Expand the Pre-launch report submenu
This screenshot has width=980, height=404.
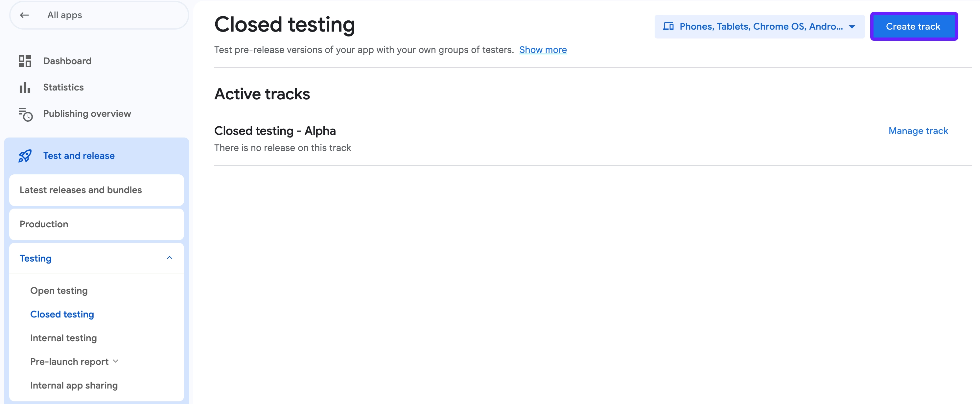(116, 361)
